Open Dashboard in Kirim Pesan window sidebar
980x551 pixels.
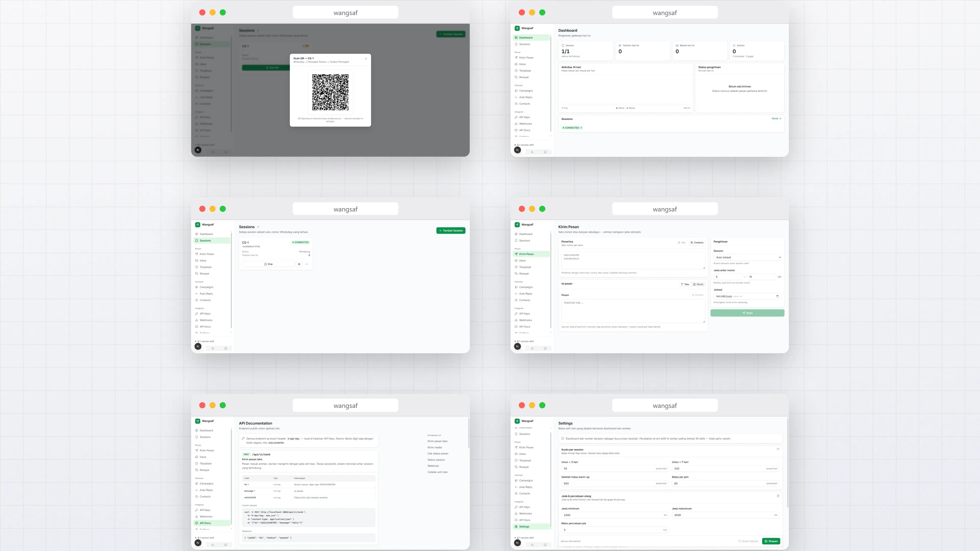tap(532, 234)
